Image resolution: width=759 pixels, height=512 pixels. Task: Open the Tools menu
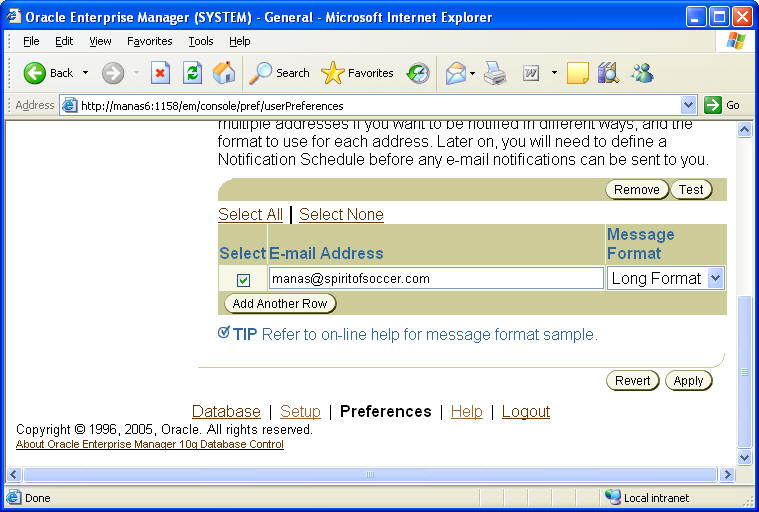coord(201,41)
